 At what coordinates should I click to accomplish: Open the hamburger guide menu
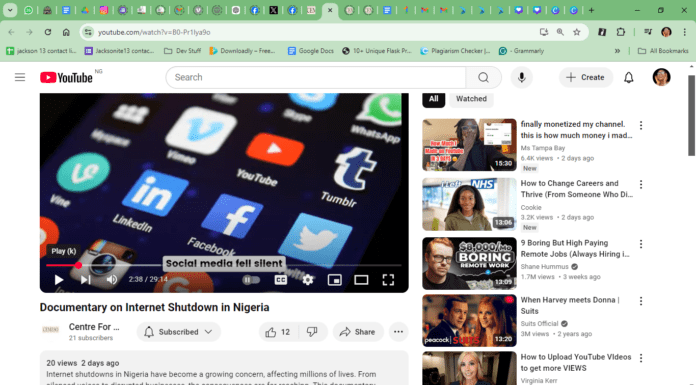click(20, 77)
